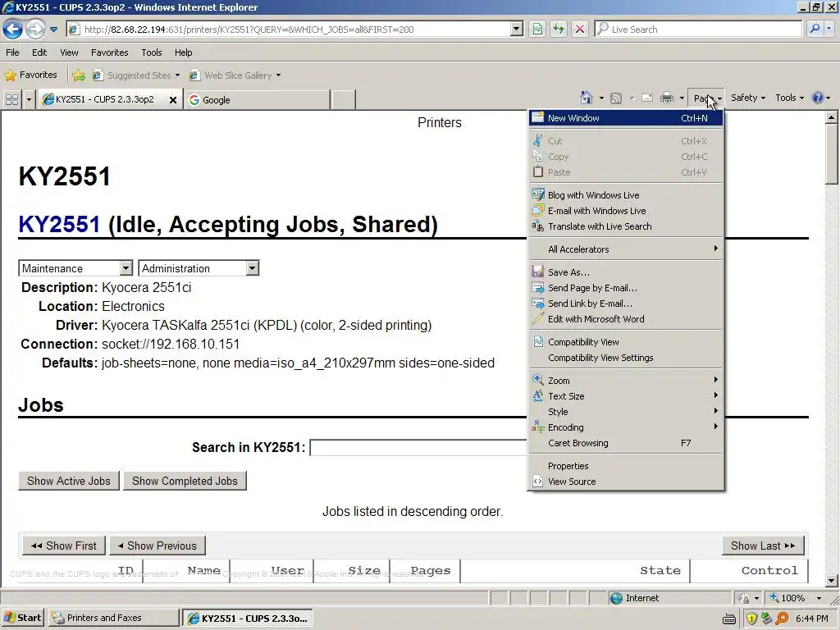Open the Administration dropdown
Screen dimensions: 840x630
pos(199,268)
